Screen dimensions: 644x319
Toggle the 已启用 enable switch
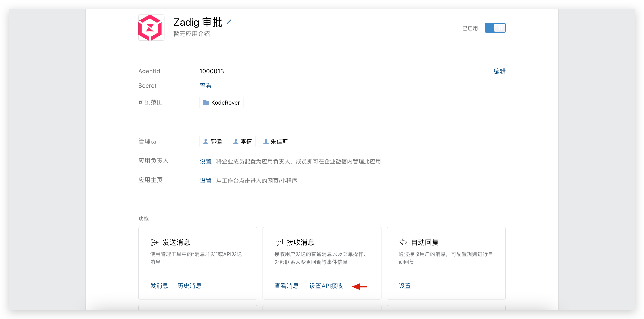click(x=495, y=28)
